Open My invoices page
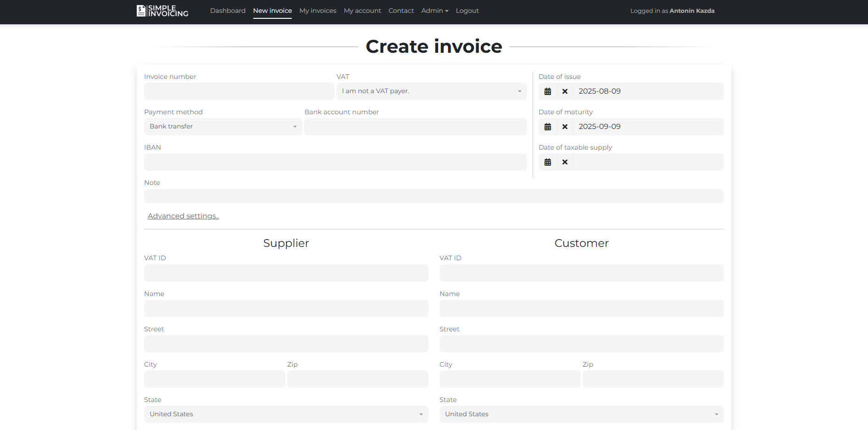The width and height of the screenshot is (868, 430). point(318,11)
